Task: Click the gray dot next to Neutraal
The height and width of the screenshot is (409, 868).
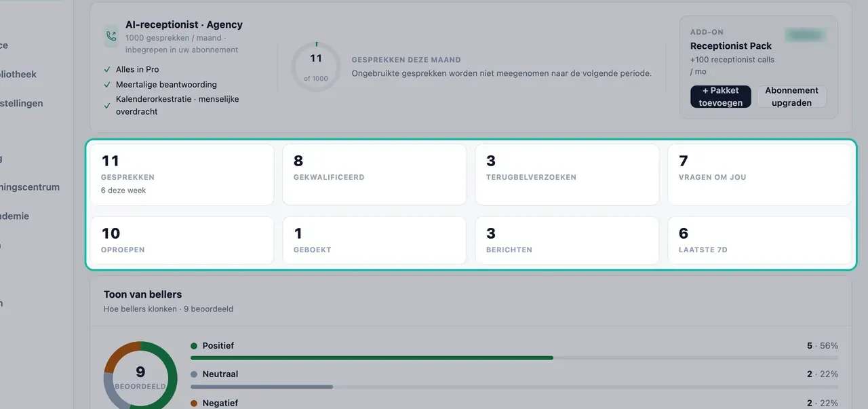Action: pyautogui.click(x=194, y=374)
